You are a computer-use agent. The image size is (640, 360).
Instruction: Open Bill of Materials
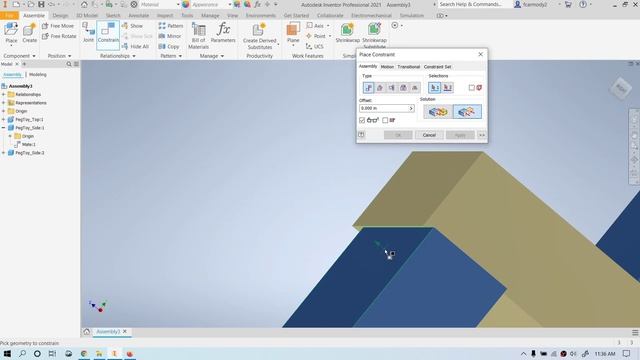198,36
